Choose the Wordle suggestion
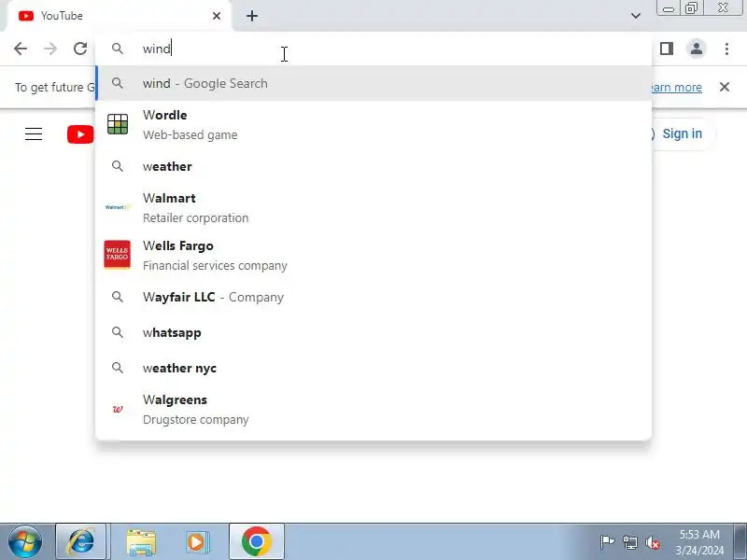The width and height of the screenshot is (747, 560). click(x=373, y=125)
